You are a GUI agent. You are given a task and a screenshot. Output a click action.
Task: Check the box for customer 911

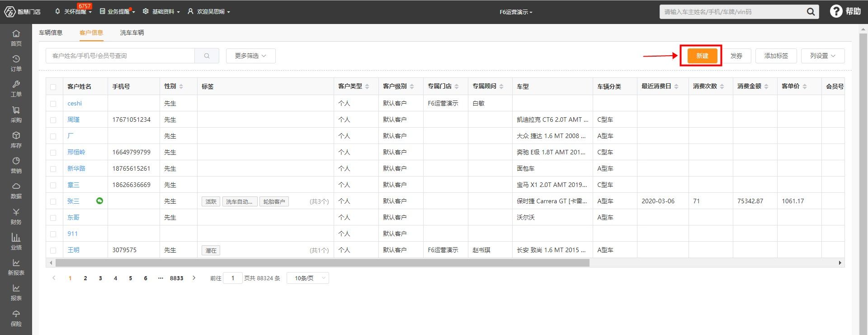pyautogui.click(x=53, y=234)
